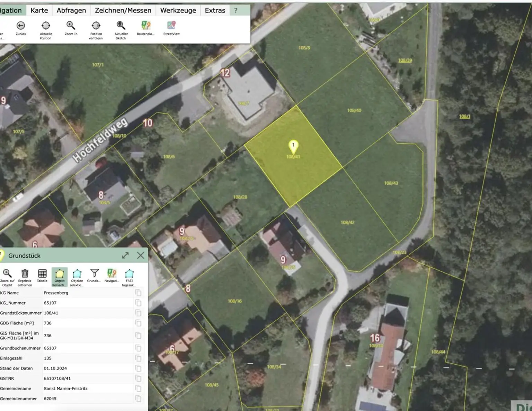Viewport: 532px width, 411px height.
Task: Enable Position verfolgen tracking tool
Action: pos(96,26)
